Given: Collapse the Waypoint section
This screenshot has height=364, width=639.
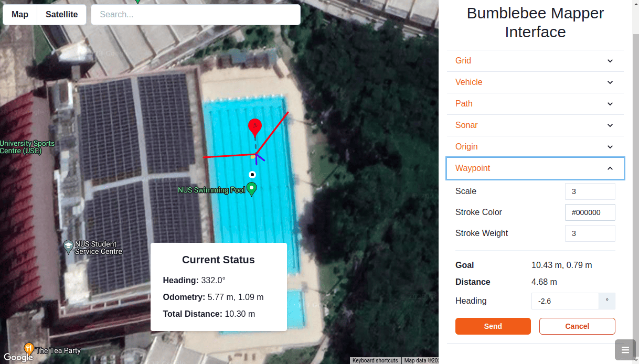Looking at the screenshot, I should [535, 168].
